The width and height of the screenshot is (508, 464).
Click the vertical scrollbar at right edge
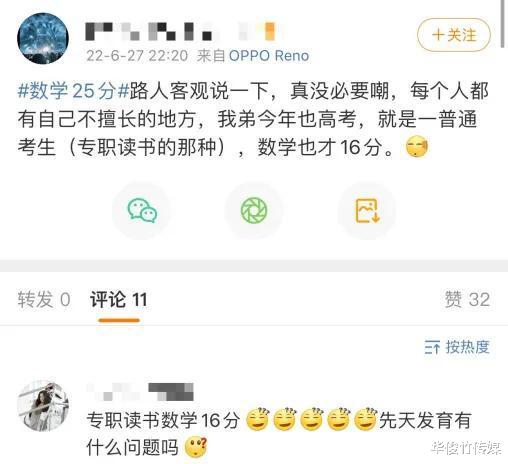[503, 24]
